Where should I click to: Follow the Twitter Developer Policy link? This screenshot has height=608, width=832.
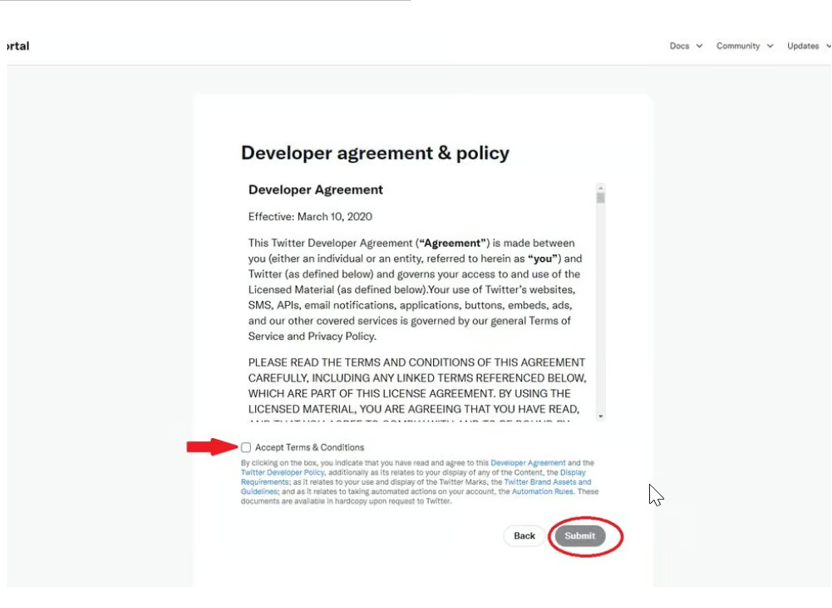pyautogui.click(x=282, y=472)
